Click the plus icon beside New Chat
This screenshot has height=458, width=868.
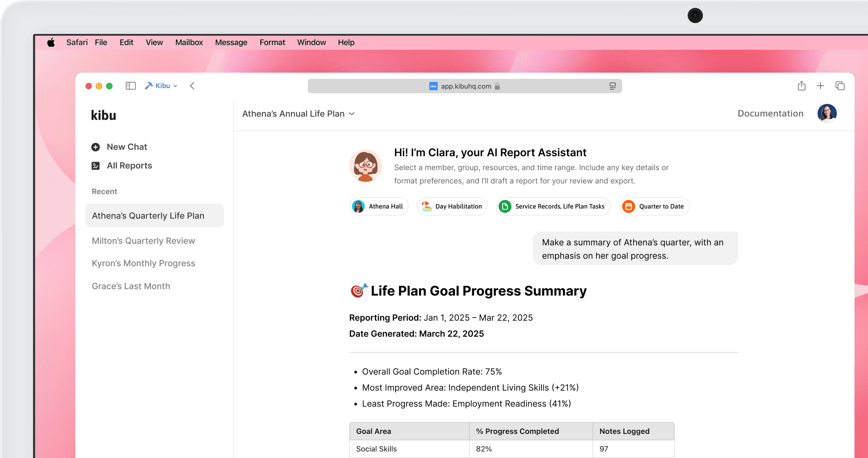click(x=95, y=147)
